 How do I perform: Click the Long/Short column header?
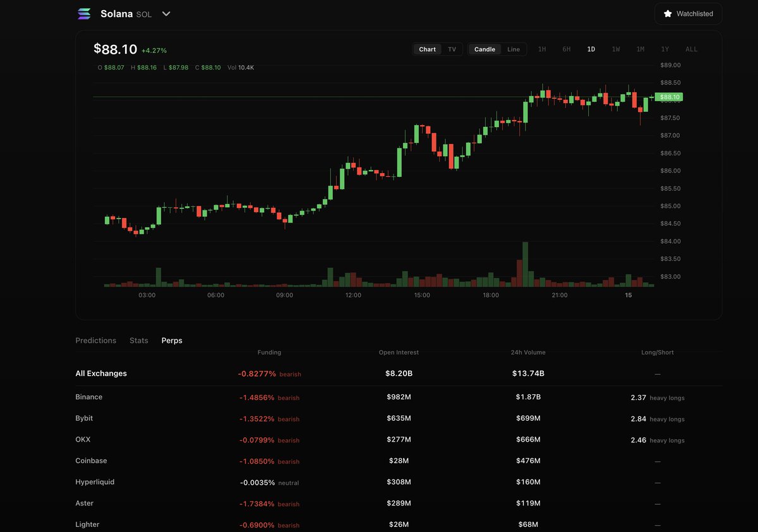pos(658,353)
